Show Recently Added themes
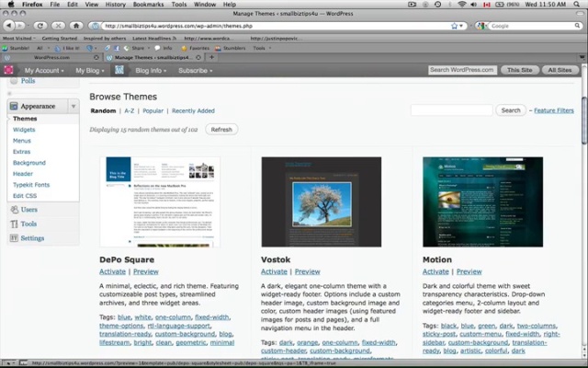 click(x=193, y=110)
